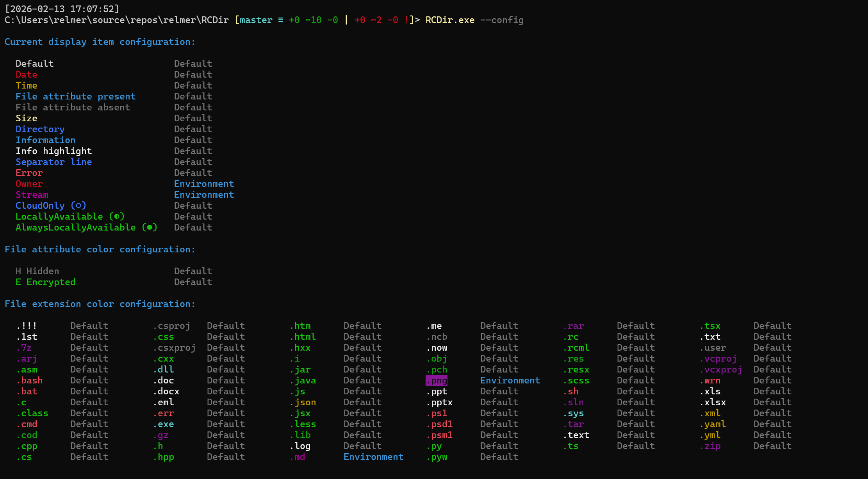Click the master branch name in prompt
Screen dimensions: 868x479
coord(256,20)
